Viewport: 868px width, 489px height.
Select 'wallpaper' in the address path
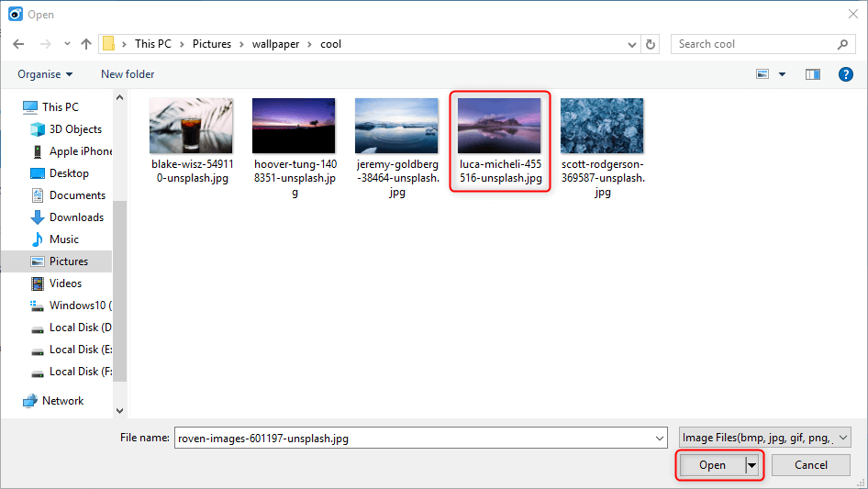tap(275, 44)
